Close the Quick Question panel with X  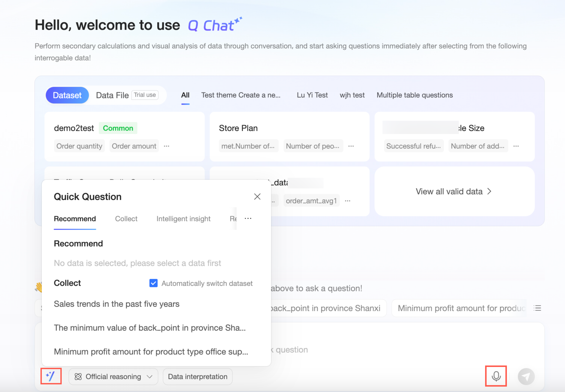257,196
